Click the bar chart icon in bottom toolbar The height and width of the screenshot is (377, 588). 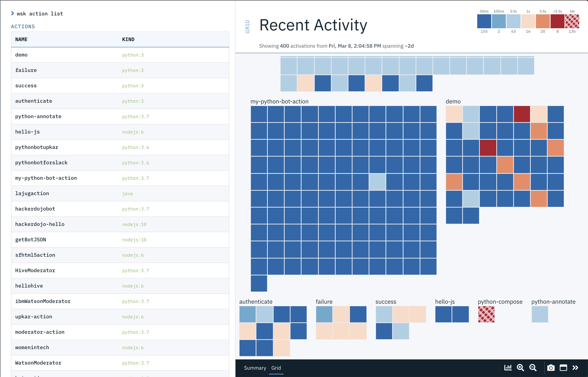[508, 368]
